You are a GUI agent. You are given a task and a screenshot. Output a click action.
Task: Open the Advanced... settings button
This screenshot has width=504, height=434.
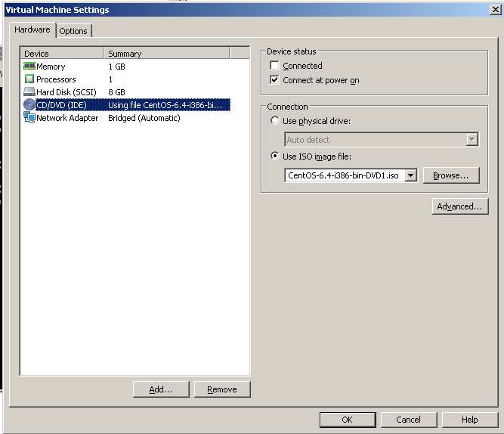click(460, 206)
